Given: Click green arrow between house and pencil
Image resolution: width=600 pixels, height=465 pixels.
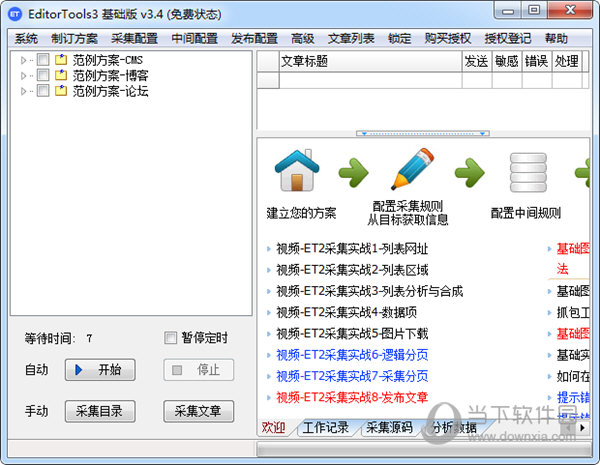Looking at the screenshot, I should tap(353, 173).
